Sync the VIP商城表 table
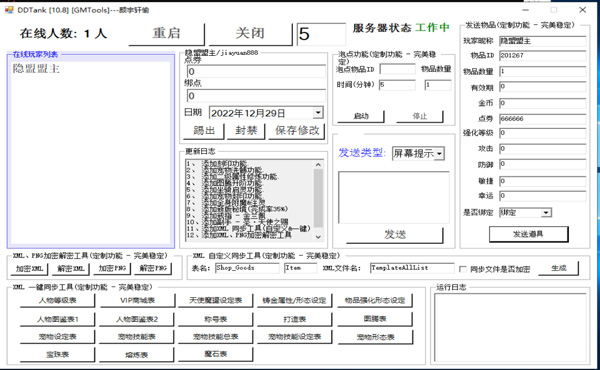Image resolution: width=600 pixels, height=370 pixels. pos(138,300)
